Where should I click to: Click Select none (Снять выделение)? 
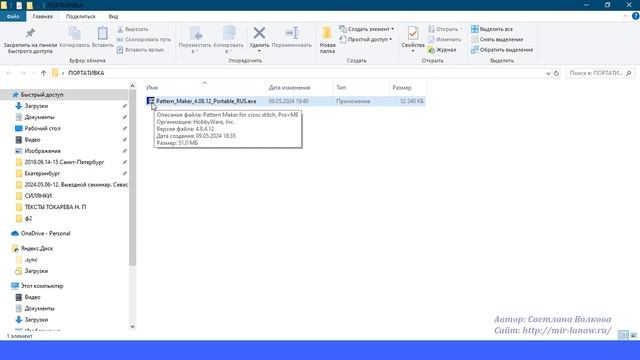(x=497, y=40)
